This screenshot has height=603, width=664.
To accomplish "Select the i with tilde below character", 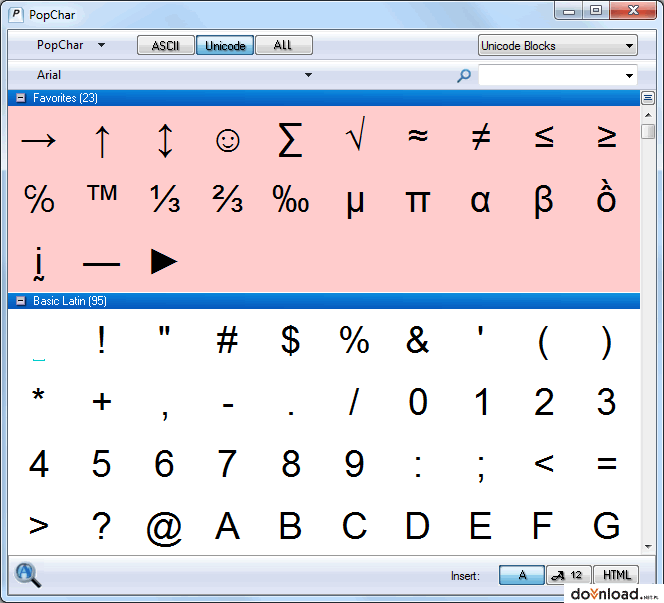I will click(39, 263).
